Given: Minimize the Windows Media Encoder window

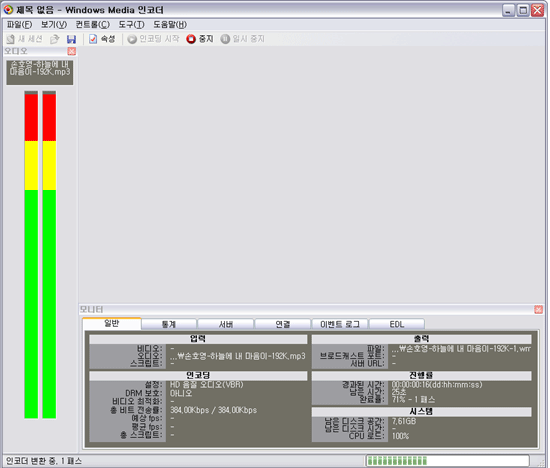Looking at the screenshot, I should point(508,11).
